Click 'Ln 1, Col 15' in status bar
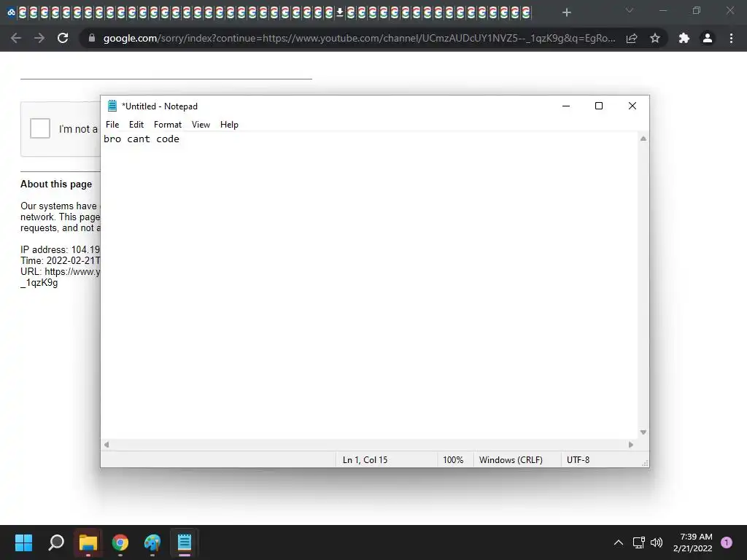The image size is (747, 560). tap(365, 460)
